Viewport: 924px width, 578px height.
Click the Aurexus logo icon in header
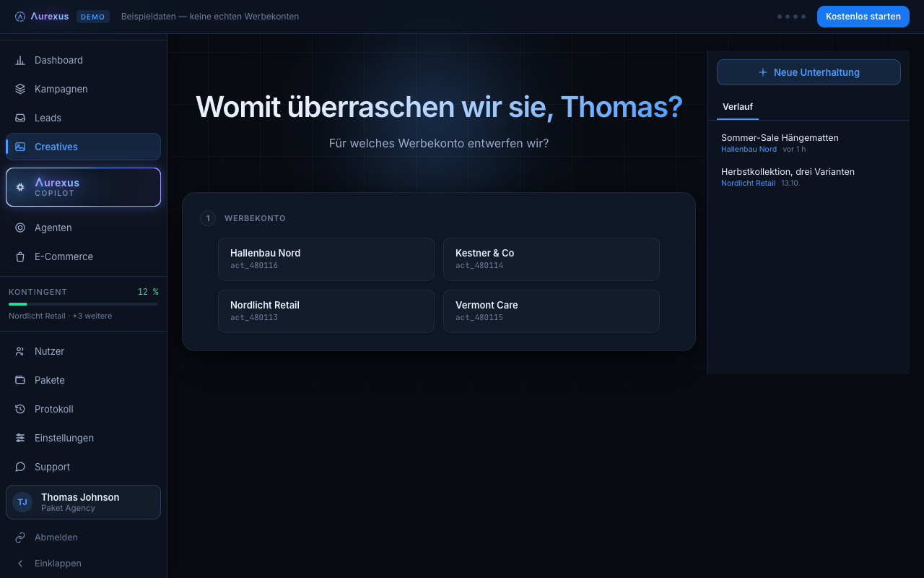20,17
